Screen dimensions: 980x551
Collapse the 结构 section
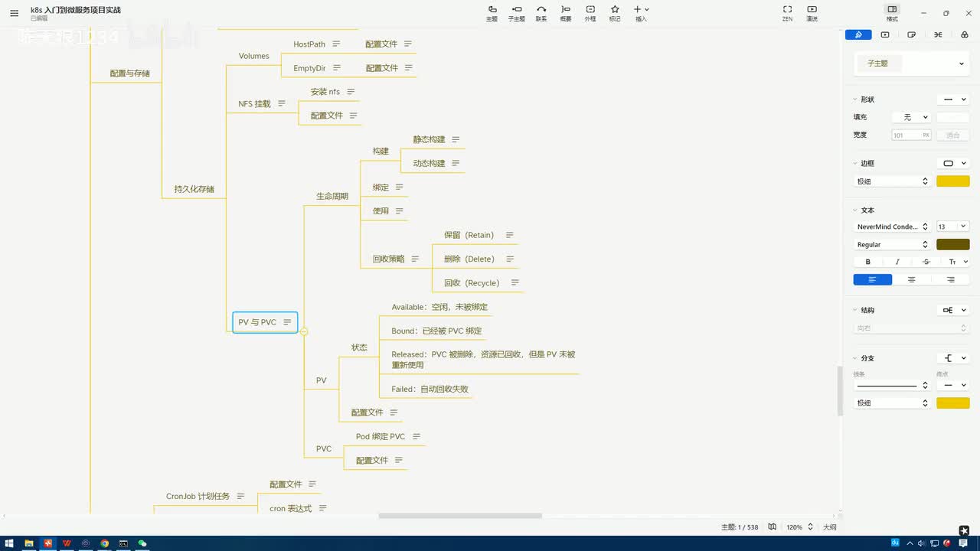tap(855, 310)
